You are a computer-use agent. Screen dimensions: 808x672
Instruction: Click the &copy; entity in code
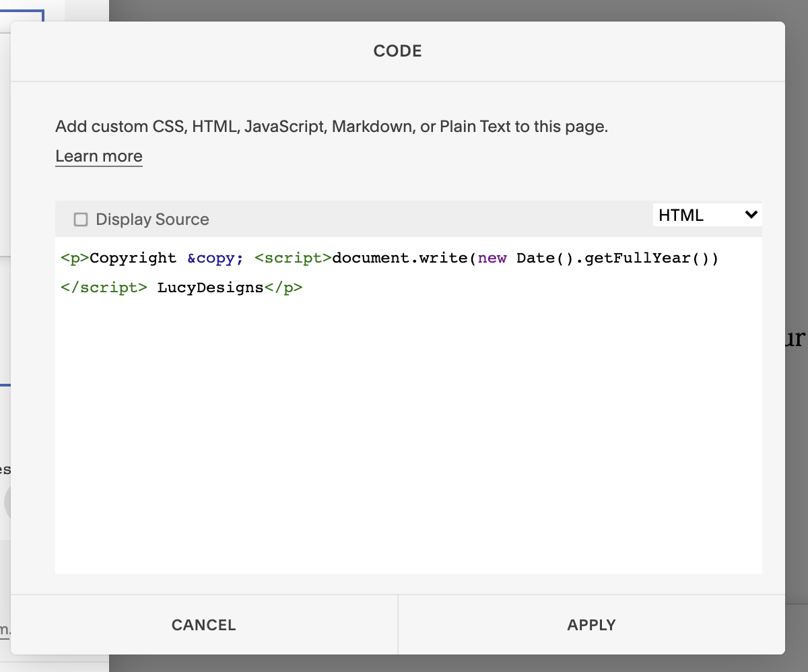(215, 259)
